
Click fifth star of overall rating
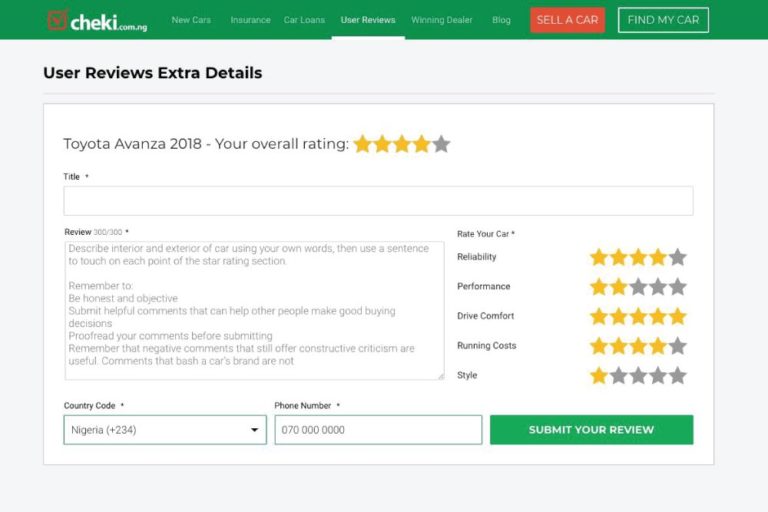click(x=441, y=144)
